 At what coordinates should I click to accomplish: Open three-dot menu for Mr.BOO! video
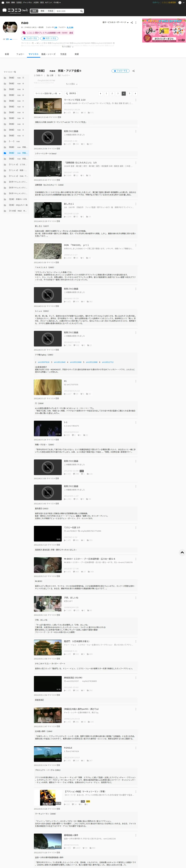click(x=136, y=559)
